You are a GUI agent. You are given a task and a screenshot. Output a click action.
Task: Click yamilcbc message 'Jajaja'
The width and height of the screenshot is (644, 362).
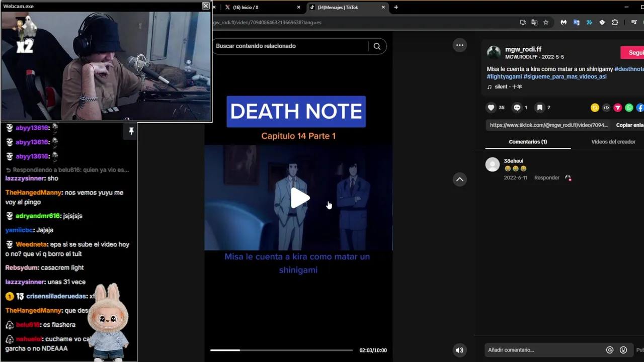click(x=29, y=230)
